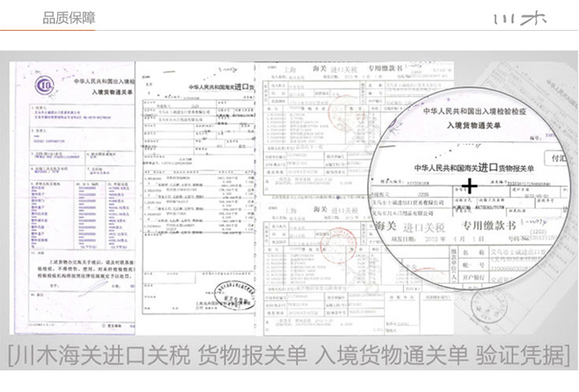Click the CIQ round logo on clearance form
This screenshot has width=579, height=392.
[x=45, y=85]
